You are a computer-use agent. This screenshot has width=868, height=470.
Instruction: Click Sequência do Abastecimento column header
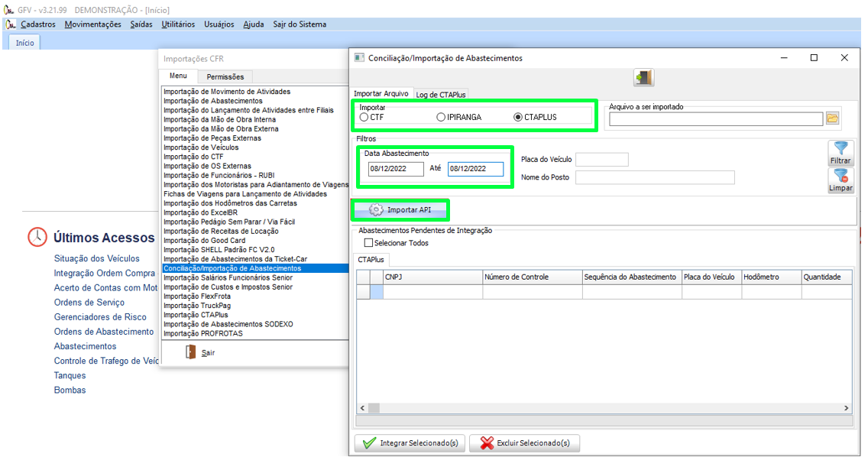[632, 277]
